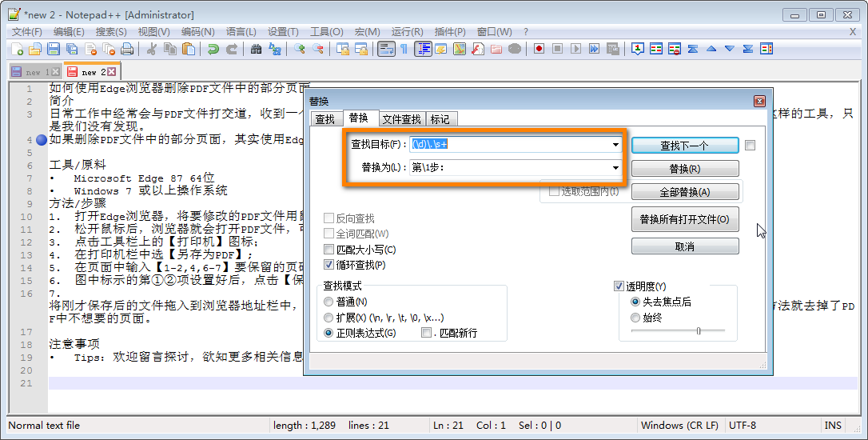Choose 始终 transparency option

[x=635, y=318]
